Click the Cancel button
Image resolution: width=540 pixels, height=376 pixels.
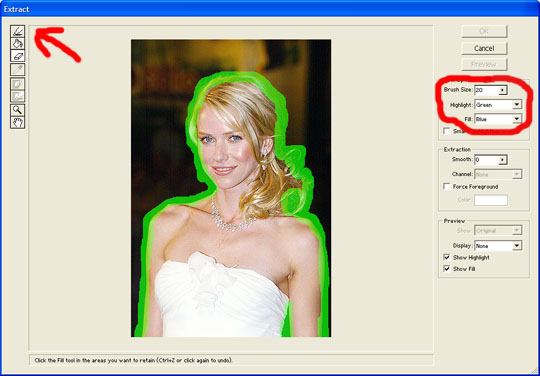[484, 49]
